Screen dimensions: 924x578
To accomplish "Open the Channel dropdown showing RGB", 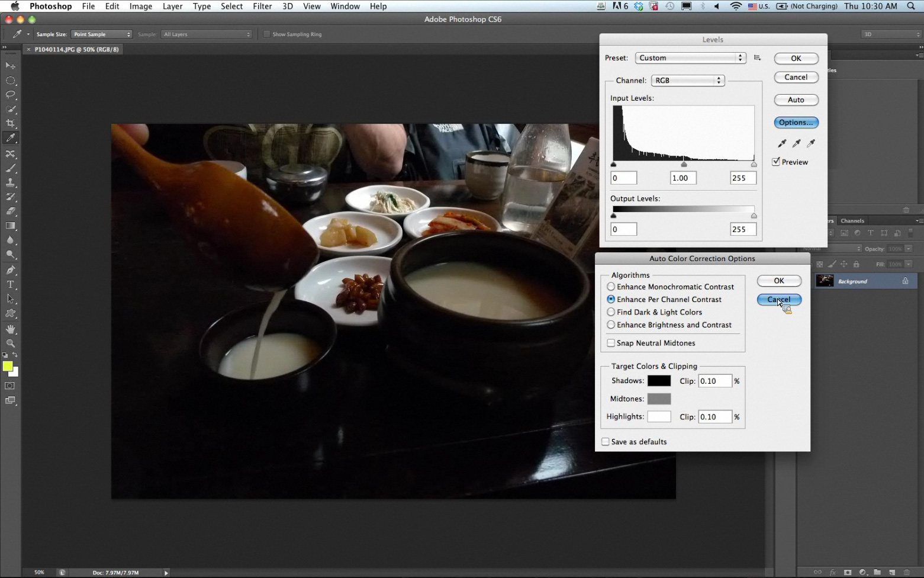I will pyautogui.click(x=687, y=81).
